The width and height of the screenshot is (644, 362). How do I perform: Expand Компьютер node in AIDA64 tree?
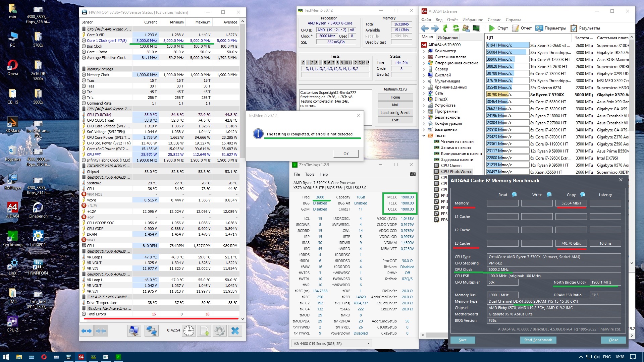424,51
